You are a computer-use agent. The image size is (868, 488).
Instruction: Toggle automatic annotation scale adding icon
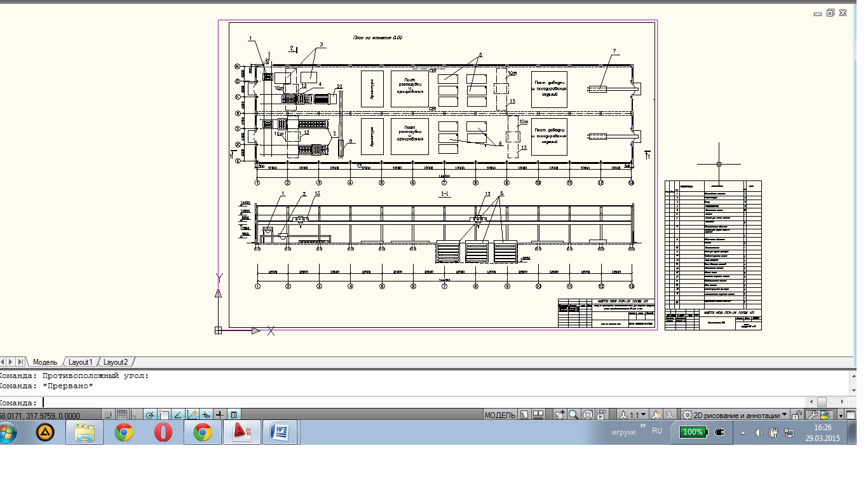click(669, 415)
